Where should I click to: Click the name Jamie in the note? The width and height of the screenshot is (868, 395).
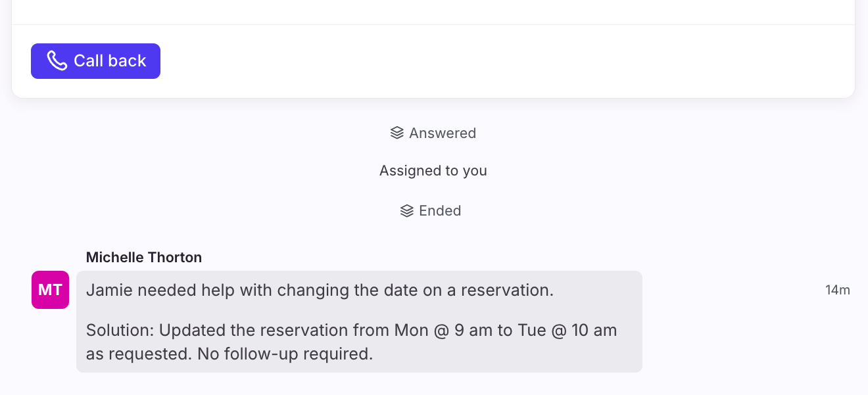[107, 290]
